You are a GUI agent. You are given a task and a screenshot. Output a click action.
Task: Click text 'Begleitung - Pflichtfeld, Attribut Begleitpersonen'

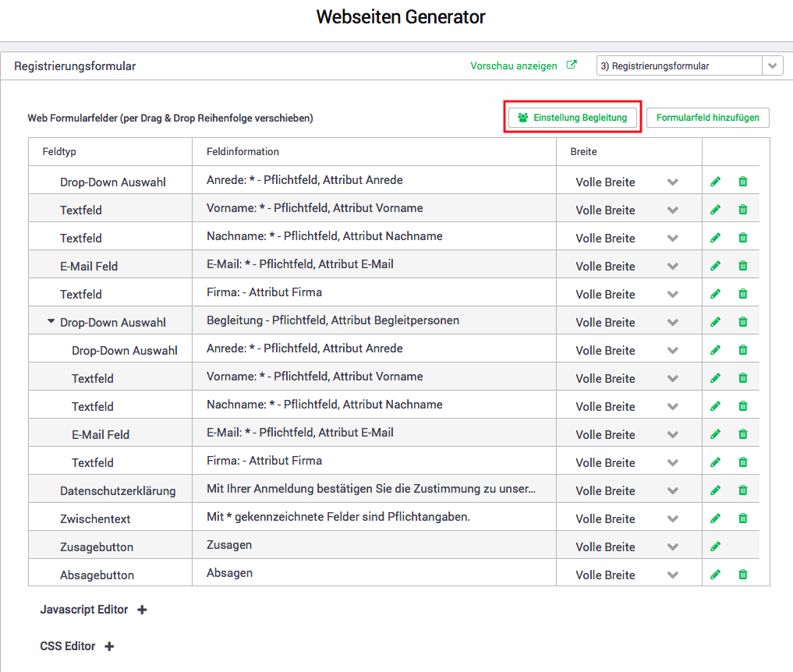click(333, 320)
